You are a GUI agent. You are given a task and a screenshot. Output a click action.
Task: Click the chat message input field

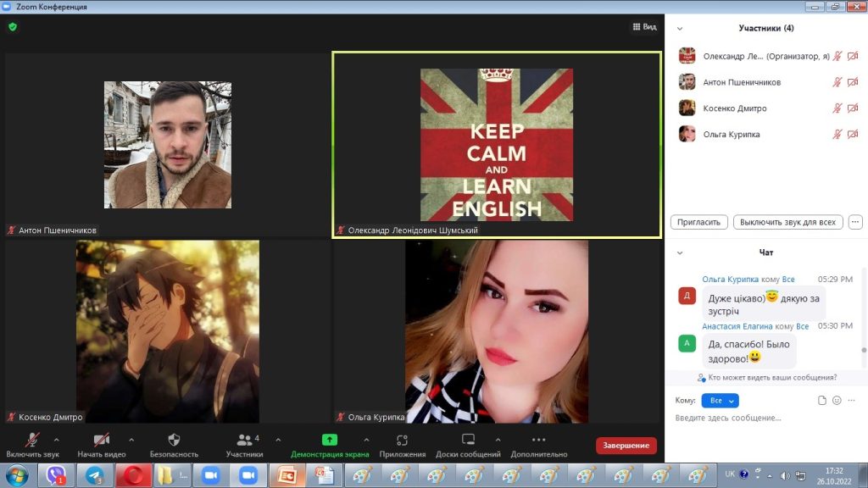click(x=765, y=418)
